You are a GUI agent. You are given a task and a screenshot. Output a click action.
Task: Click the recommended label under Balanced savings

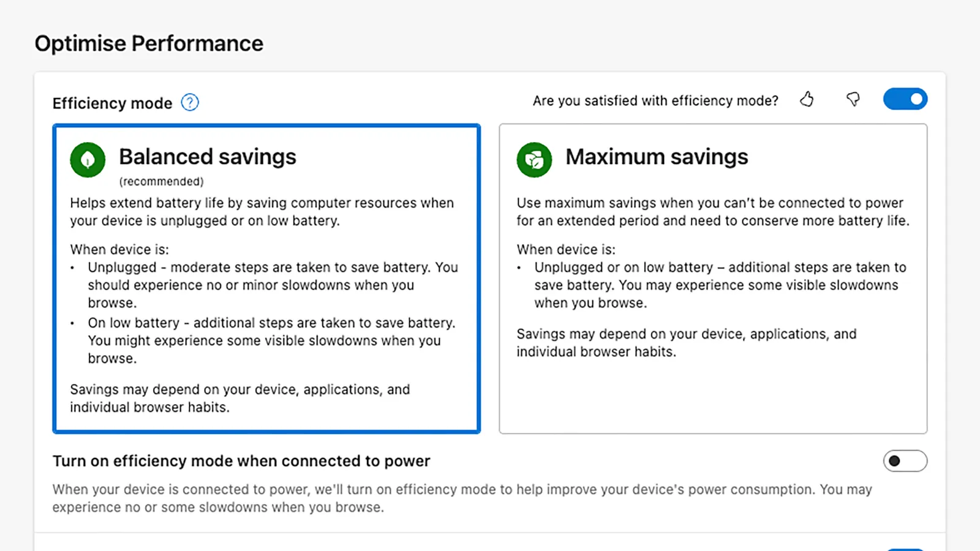click(x=161, y=181)
